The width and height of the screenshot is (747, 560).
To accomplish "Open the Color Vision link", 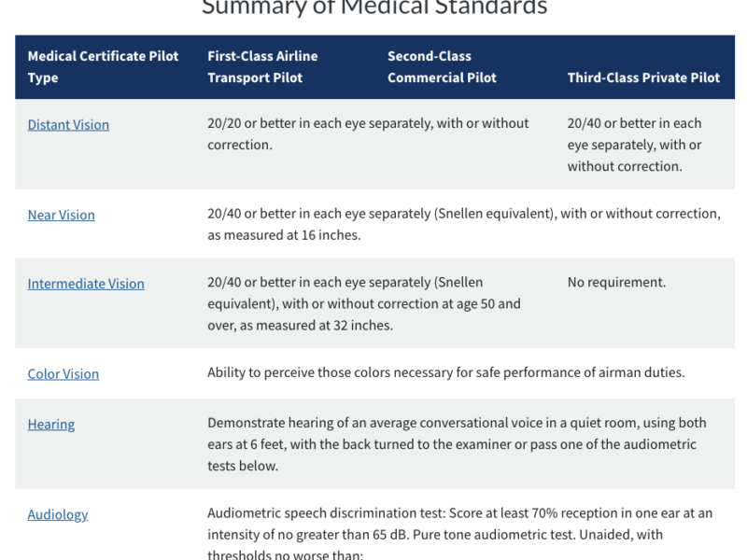I will pyautogui.click(x=63, y=374).
